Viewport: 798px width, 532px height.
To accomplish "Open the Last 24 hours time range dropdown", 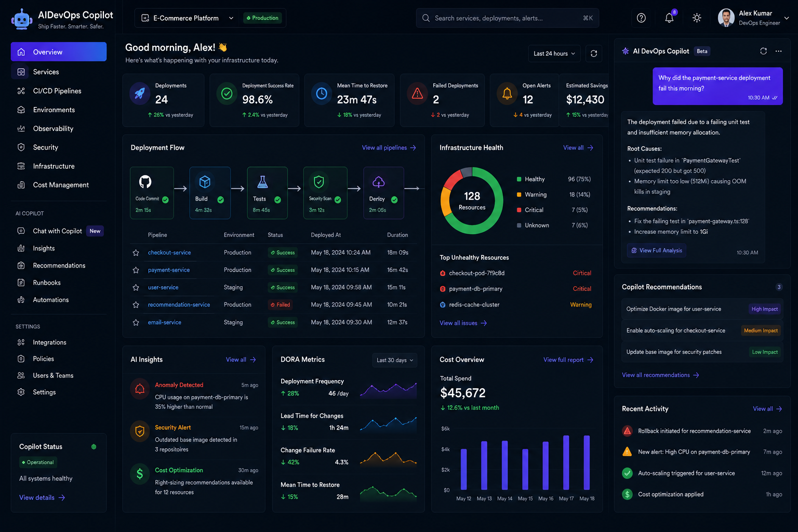I will (554, 54).
